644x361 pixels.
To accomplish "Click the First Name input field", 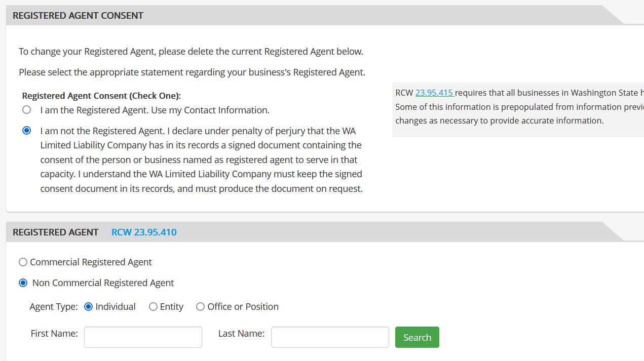I will pos(143,337).
